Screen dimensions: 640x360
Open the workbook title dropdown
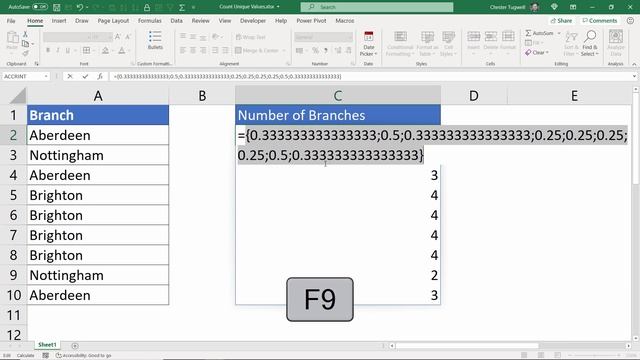[278, 7]
